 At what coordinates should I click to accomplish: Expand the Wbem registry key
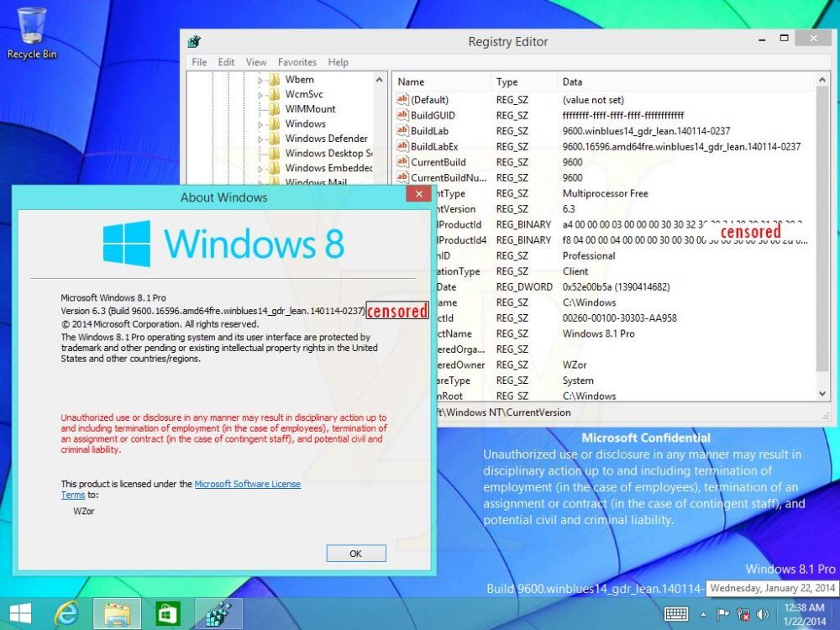coord(260,79)
